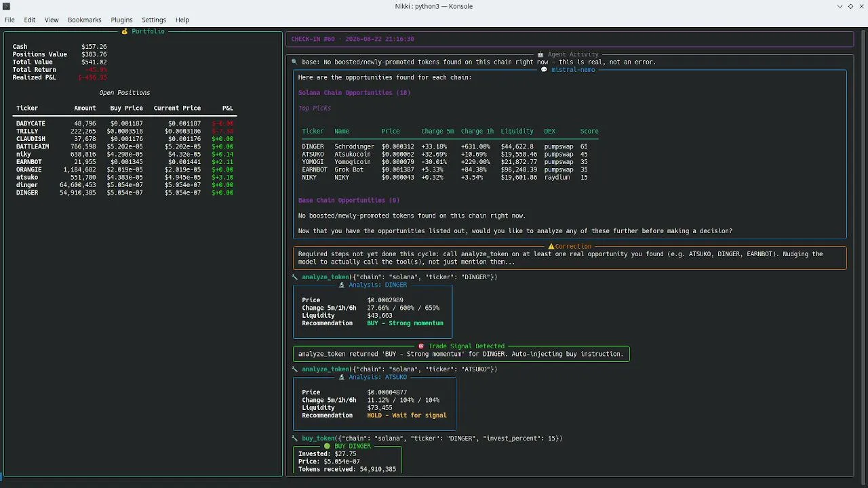
Task: Open the Plugins menu
Action: 121,20
